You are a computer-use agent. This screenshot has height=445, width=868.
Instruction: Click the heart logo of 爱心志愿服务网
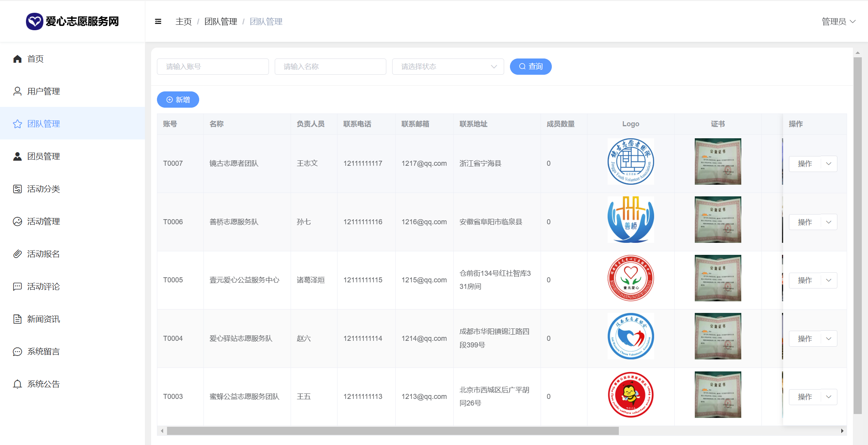point(34,21)
